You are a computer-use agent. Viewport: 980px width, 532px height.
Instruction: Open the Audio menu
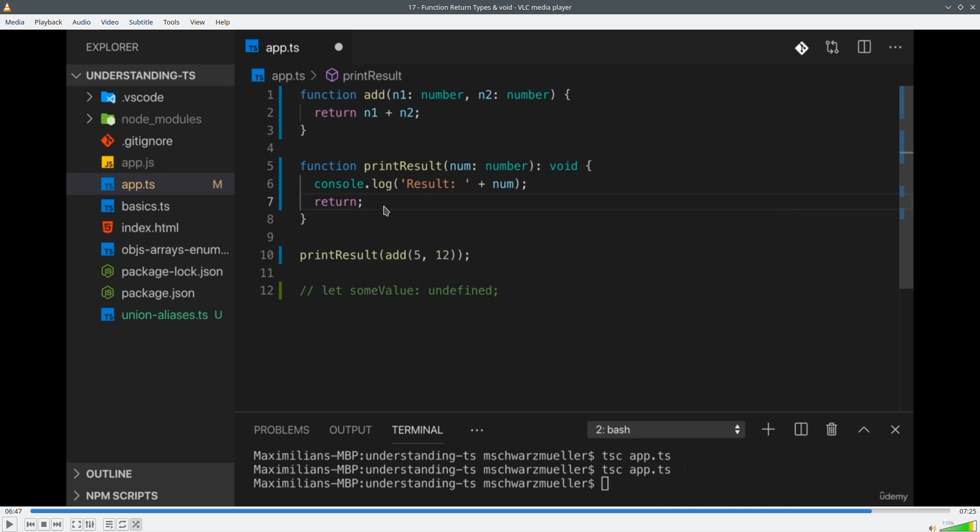point(82,22)
